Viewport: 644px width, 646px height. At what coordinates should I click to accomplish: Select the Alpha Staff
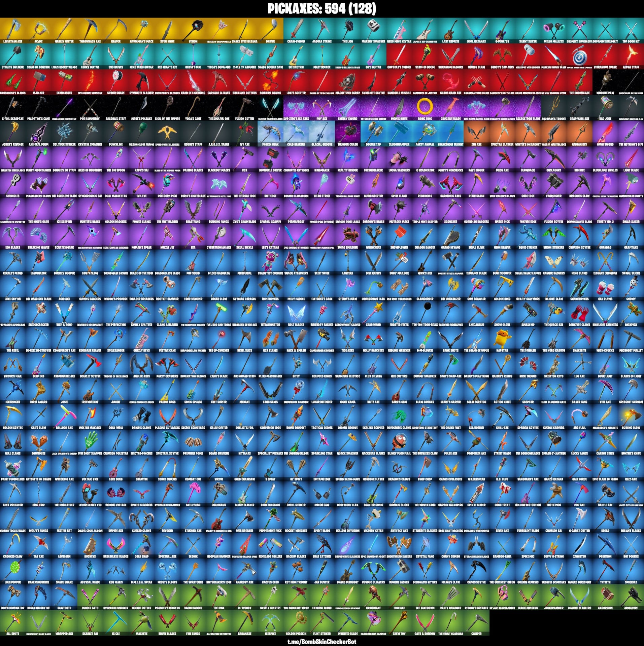(631, 57)
